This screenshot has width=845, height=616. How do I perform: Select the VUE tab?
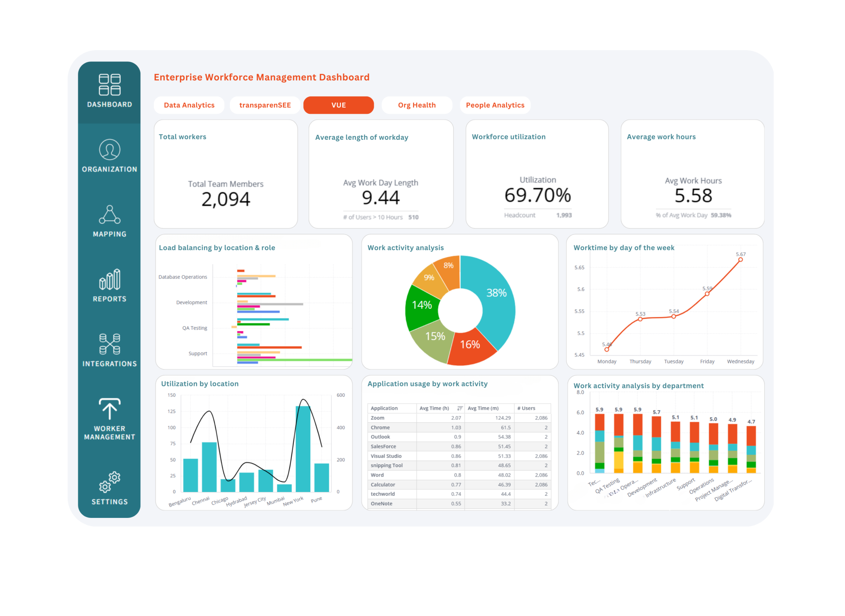(338, 105)
